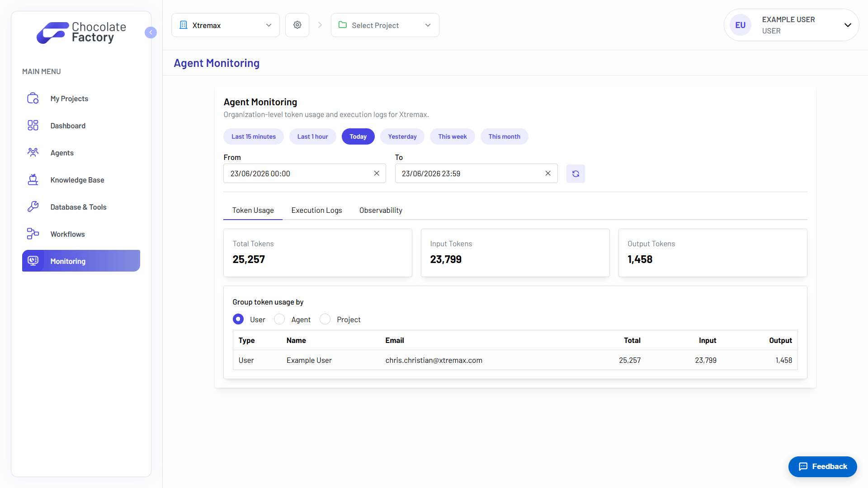Expand the Example User account menu
This screenshot has width=868, height=488.
(x=792, y=25)
